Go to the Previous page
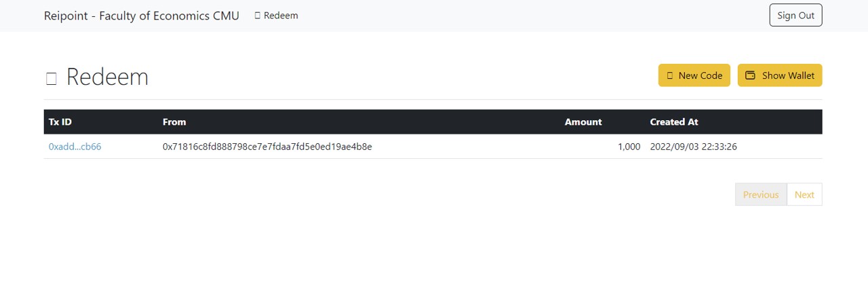Viewport: 868px width, 281px height. 760,195
